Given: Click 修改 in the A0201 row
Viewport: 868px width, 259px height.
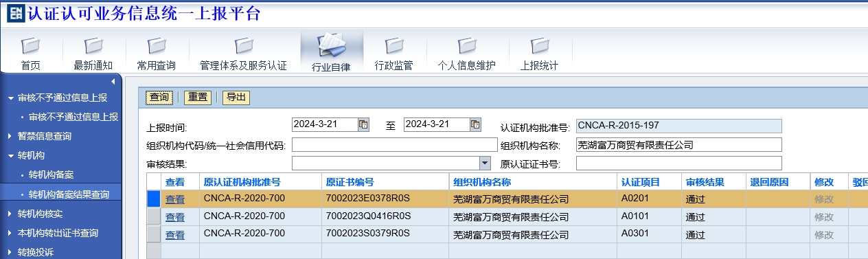Looking at the screenshot, I should click(x=824, y=199).
